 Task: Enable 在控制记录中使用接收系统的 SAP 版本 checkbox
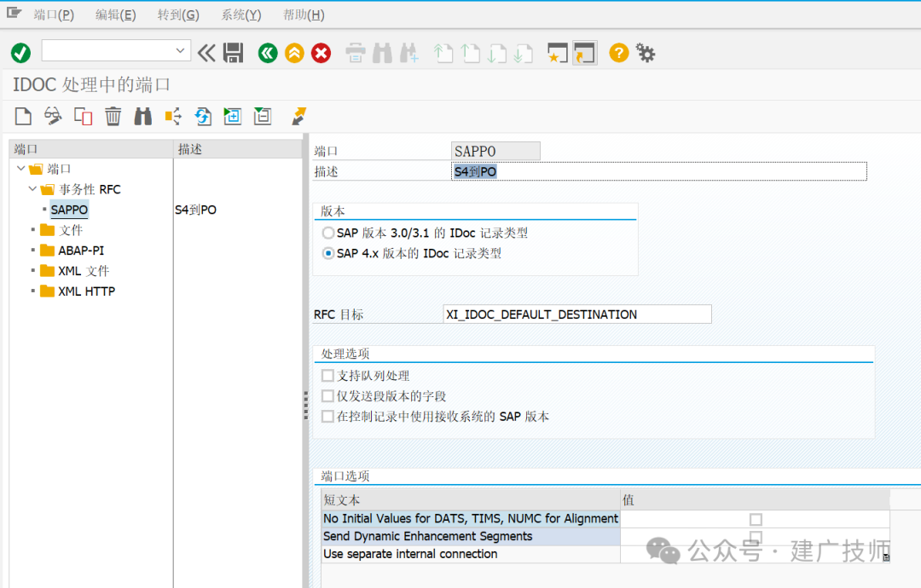[x=327, y=417]
